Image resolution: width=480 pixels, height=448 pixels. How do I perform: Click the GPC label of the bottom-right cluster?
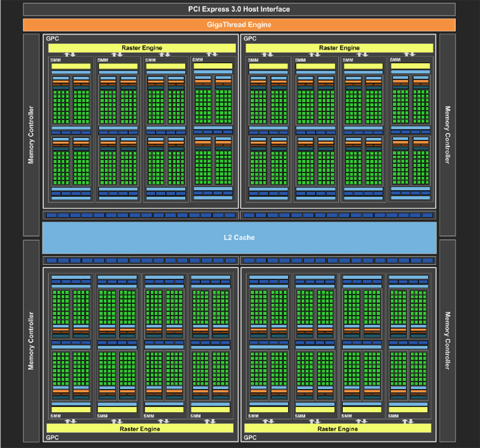(x=251, y=436)
